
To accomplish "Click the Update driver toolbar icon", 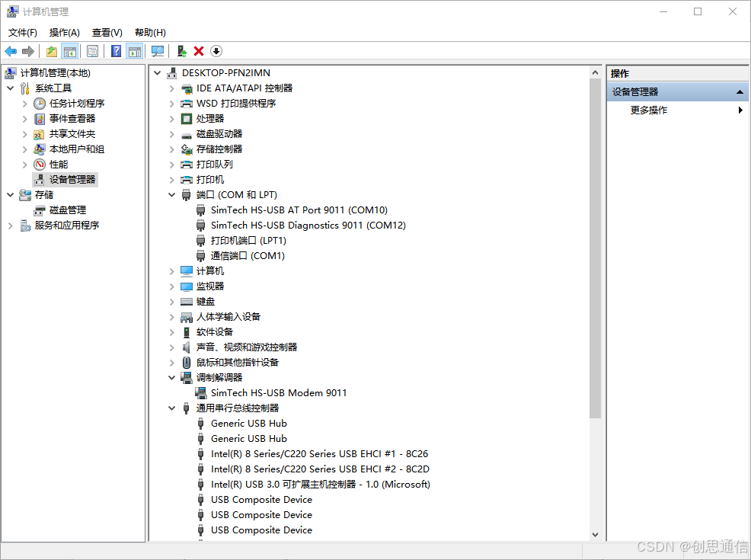I will (181, 51).
